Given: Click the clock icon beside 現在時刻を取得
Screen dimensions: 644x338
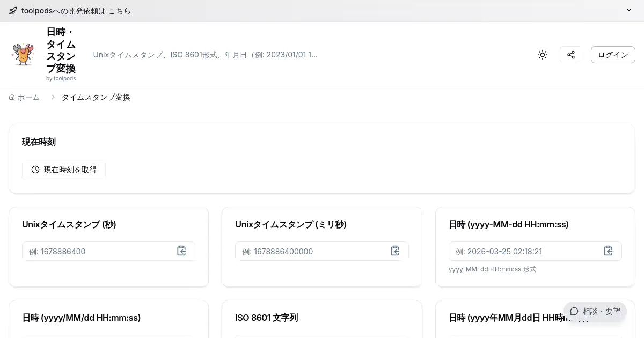Looking at the screenshot, I should (x=35, y=170).
